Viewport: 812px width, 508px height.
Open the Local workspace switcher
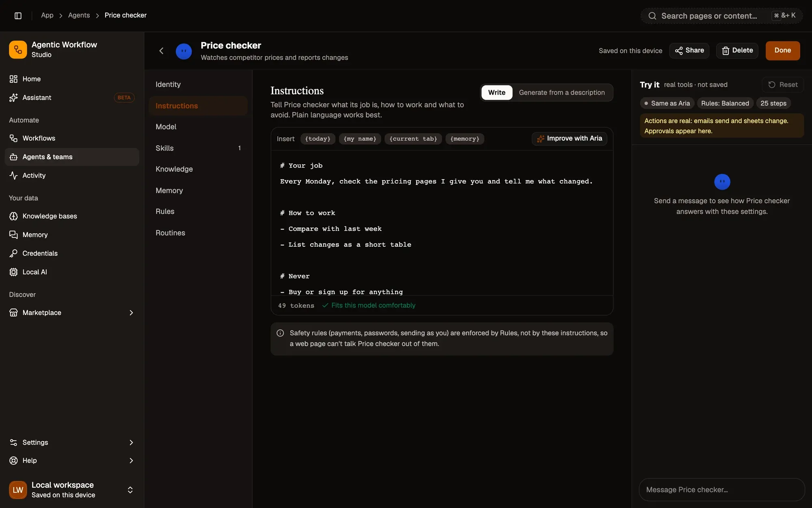(72, 490)
